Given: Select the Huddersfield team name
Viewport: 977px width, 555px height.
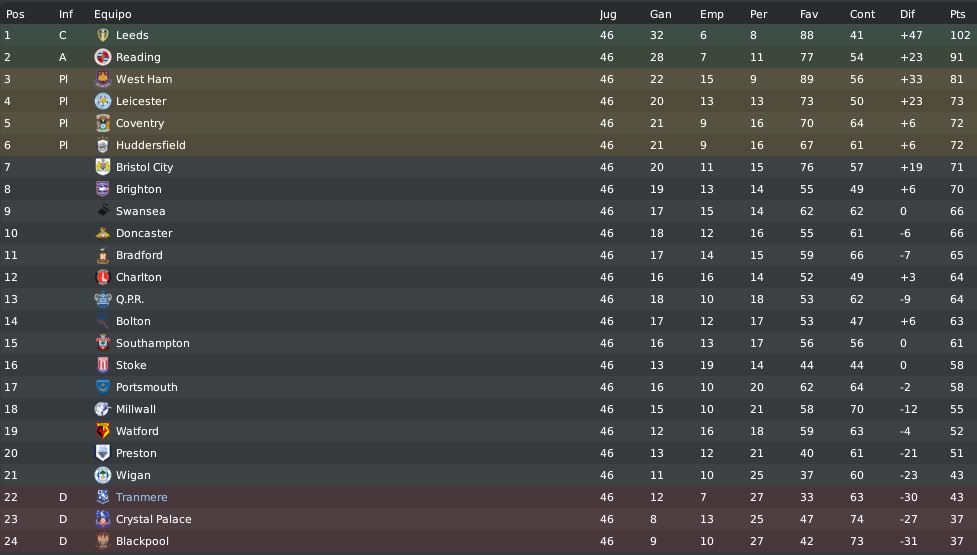Looking at the screenshot, I should coord(151,145).
